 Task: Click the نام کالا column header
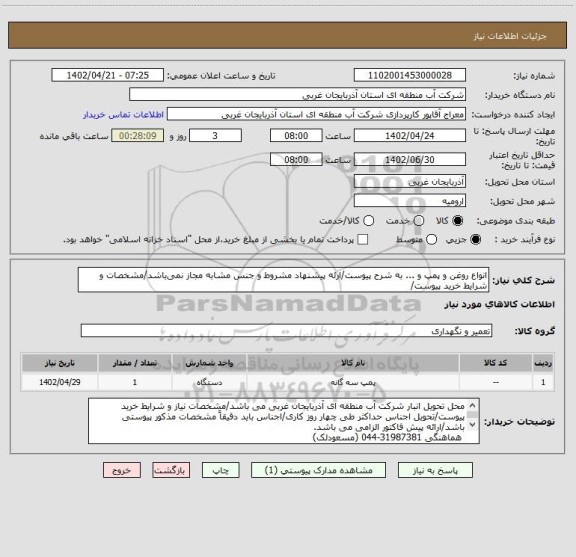point(353,363)
